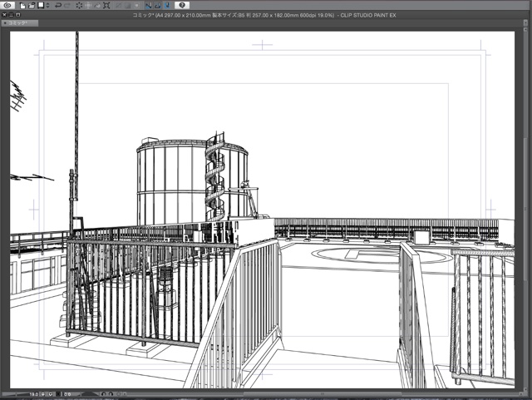Click the Open file folder icon
The width and height of the screenshot is (532, 400).
coord(32,5)
